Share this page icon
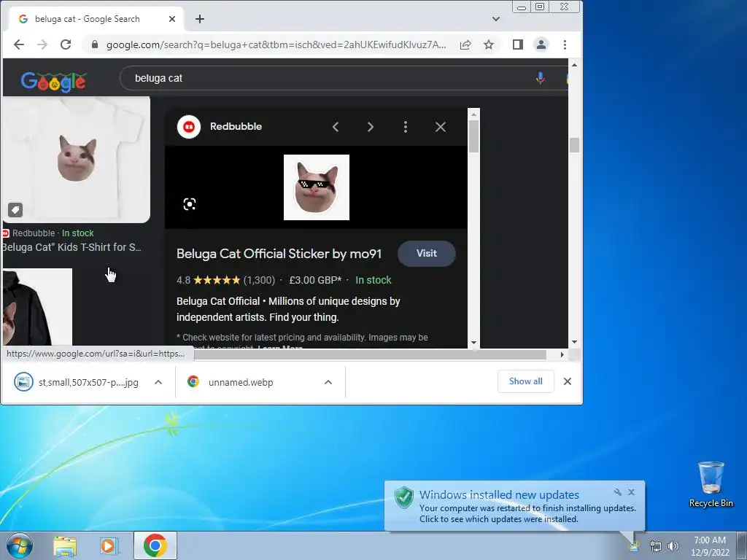The width and height of the screenshot is (747, 560). [x=465, y=44]
